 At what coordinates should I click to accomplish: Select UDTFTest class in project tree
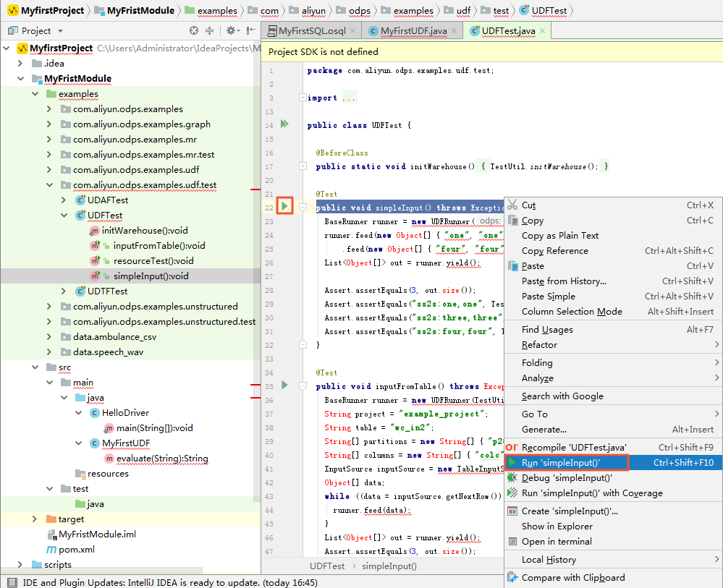point(107,291)
